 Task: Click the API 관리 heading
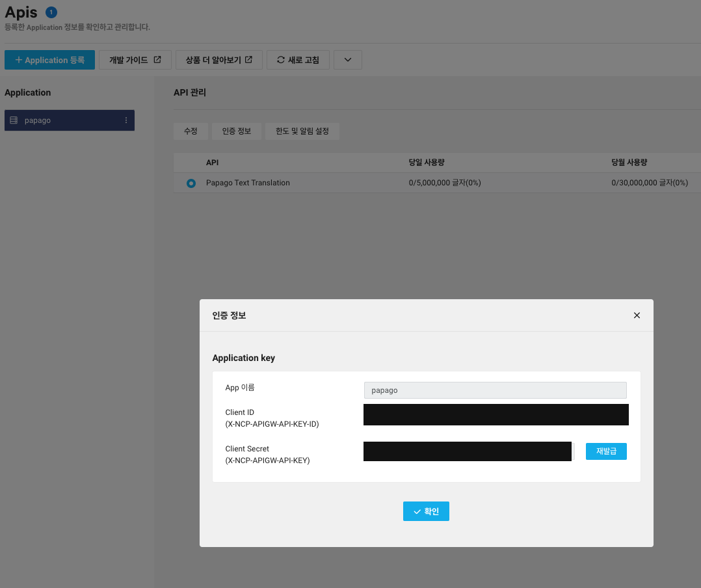point(190,92)
